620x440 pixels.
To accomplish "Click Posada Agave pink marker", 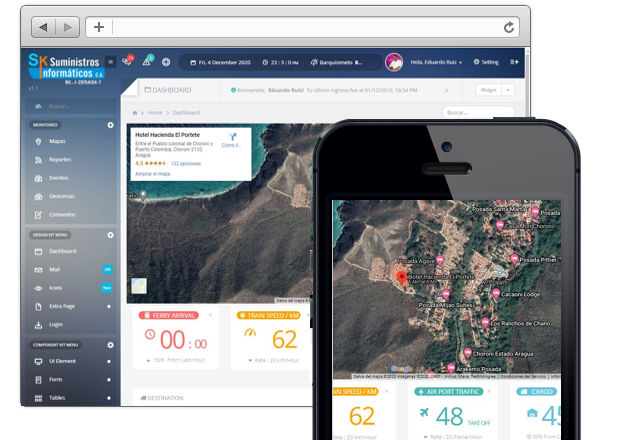I will pos(440,260).
